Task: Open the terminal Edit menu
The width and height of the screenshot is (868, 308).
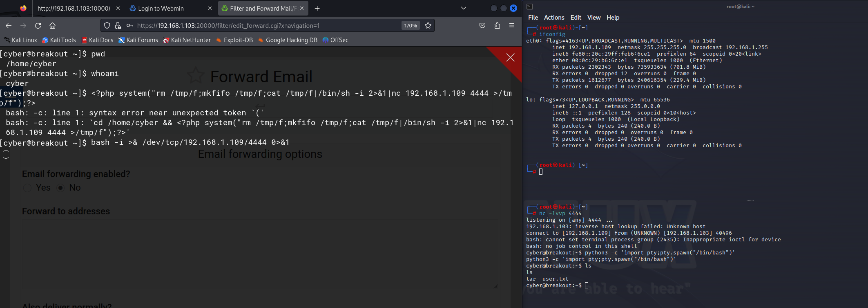Action: click(x=576, y=18)
